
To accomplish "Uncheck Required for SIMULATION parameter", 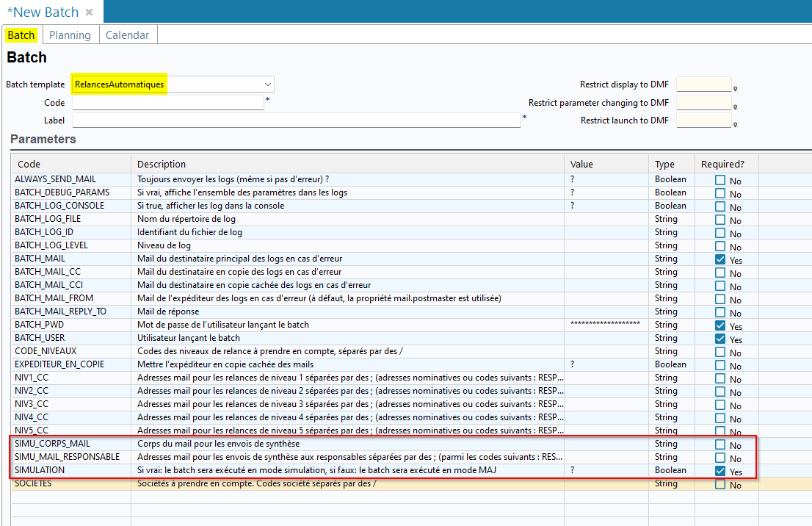I will [720, 471].
